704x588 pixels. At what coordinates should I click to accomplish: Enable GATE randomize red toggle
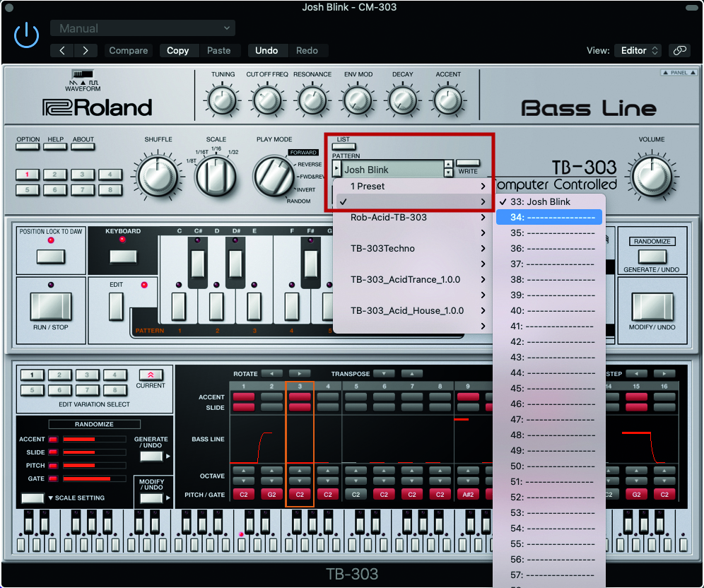click(x=53, y=478)
